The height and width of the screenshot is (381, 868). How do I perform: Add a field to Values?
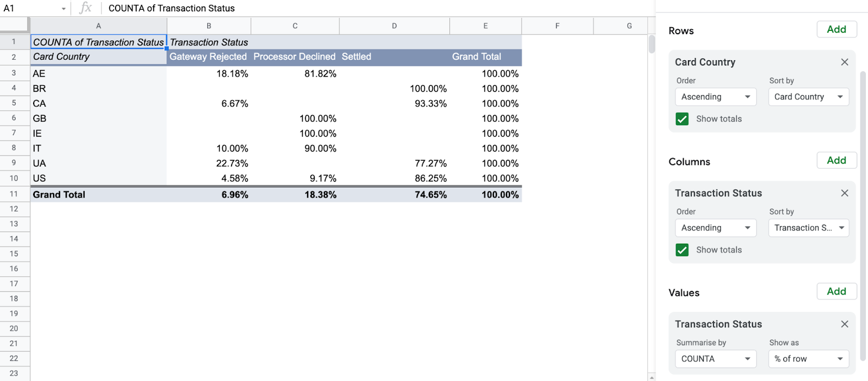click(x=837, y=291)
